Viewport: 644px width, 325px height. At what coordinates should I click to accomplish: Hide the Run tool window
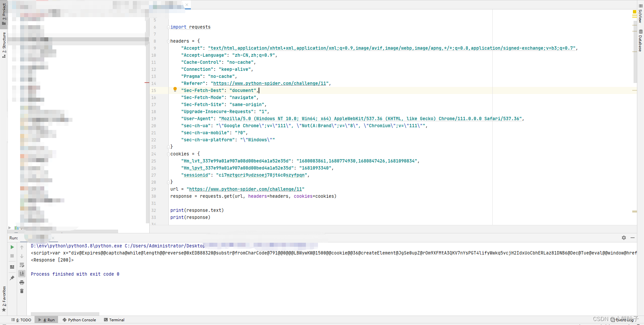point(633,238)
